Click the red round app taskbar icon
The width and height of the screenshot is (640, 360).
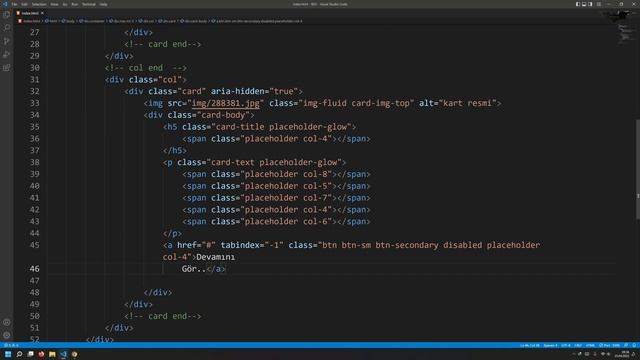[41, 354]
